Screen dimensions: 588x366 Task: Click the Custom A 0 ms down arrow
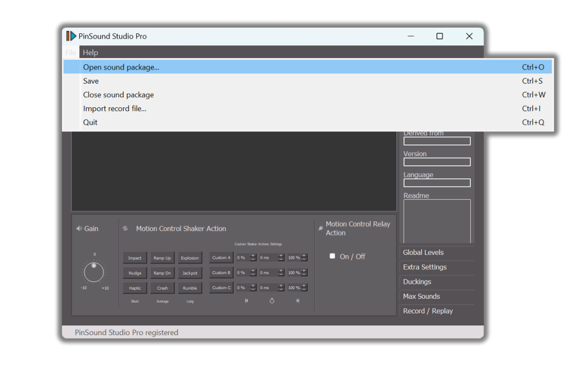coord(281,259)
